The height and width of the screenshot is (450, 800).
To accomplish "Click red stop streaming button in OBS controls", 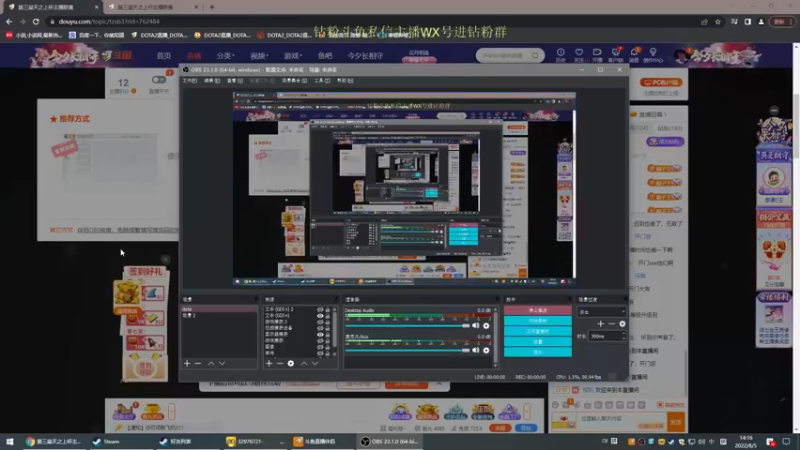I will 538,310.
